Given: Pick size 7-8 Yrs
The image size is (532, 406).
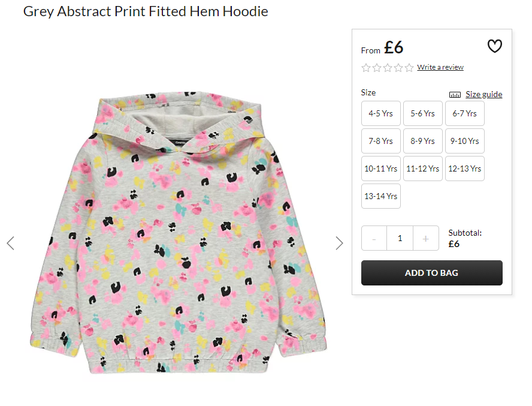Looking at the screenshot, I should coord(380,141).
